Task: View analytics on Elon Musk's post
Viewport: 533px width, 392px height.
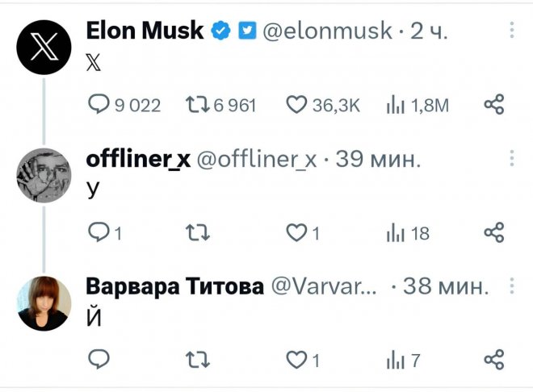Action: tap(396, 104)
